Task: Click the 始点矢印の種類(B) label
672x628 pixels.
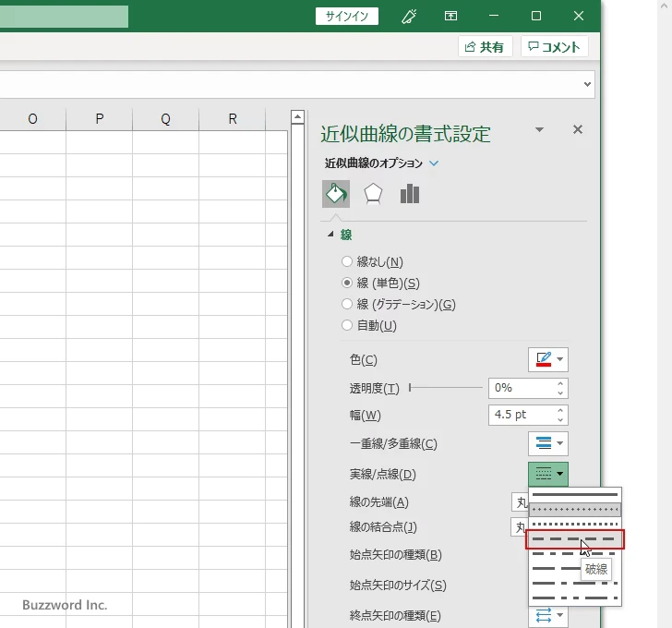Action: (x=396, y=555)
